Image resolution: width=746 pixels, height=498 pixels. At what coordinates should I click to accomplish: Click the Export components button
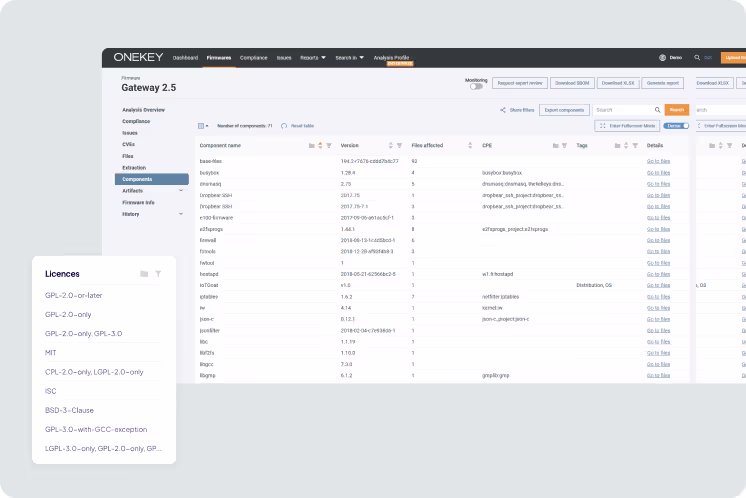(564, 110)
